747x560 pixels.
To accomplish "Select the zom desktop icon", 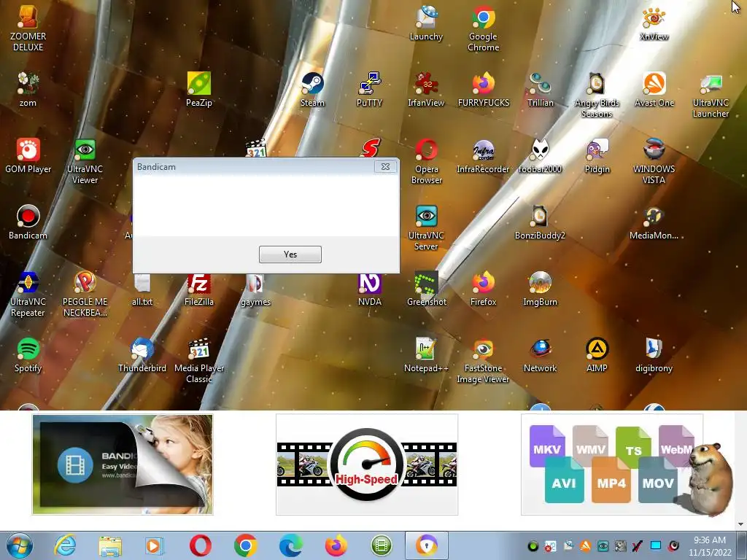I will click(x=28, y=90).
